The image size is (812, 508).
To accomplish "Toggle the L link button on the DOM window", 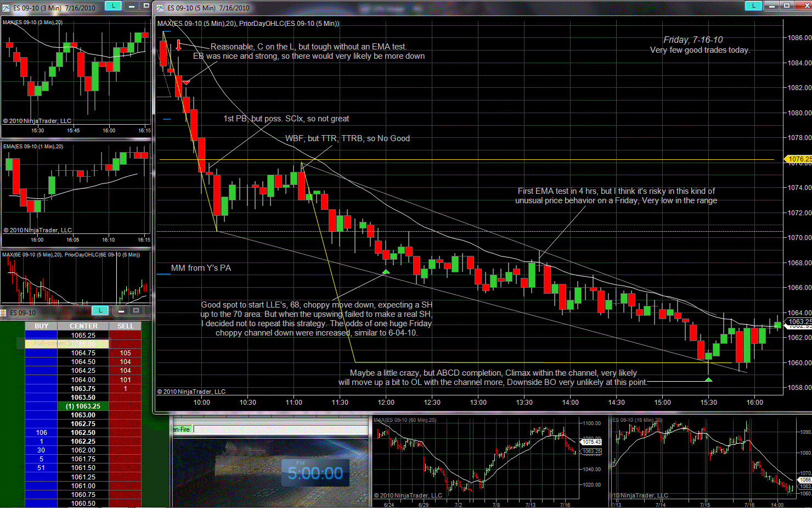I will pyautogui.click(x=100, y=311).
